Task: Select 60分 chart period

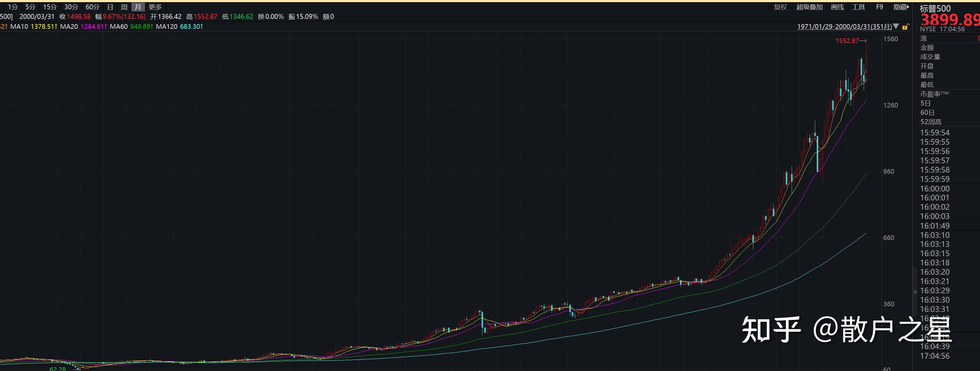Action: coord(92,7)
